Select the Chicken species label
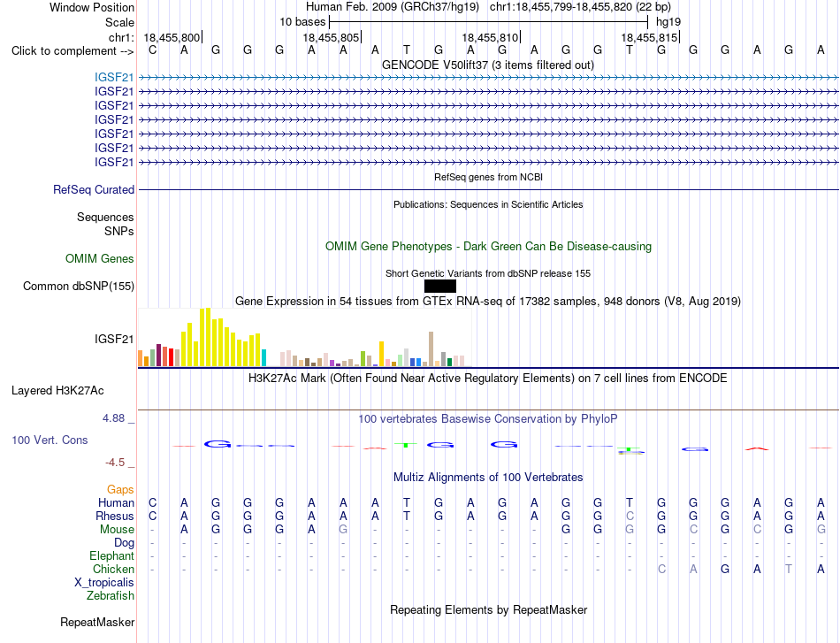 pyautogui.click(x=113, y=569)
